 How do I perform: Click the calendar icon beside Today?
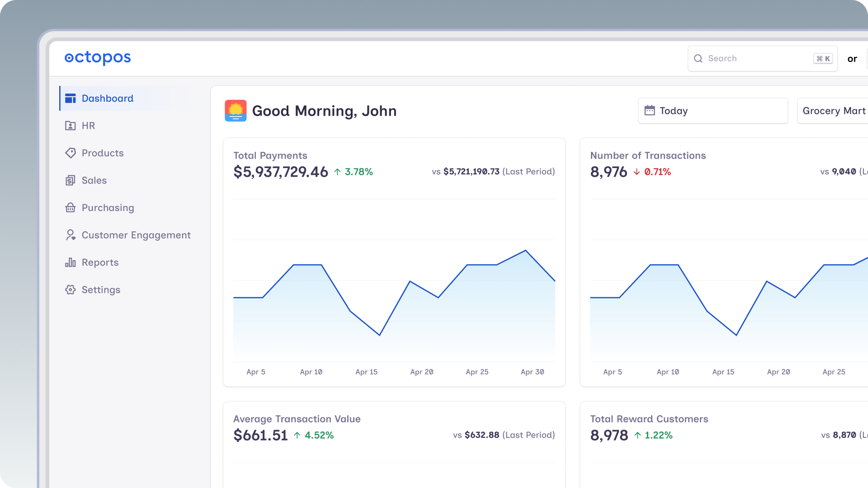point(650,111)
